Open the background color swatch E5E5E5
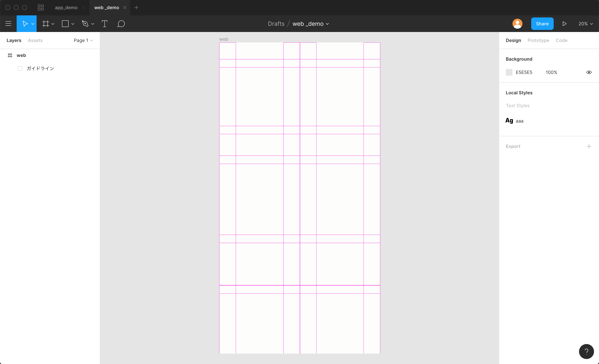The image size is (599, 364). pyautogui.click(x=509, y=72)
